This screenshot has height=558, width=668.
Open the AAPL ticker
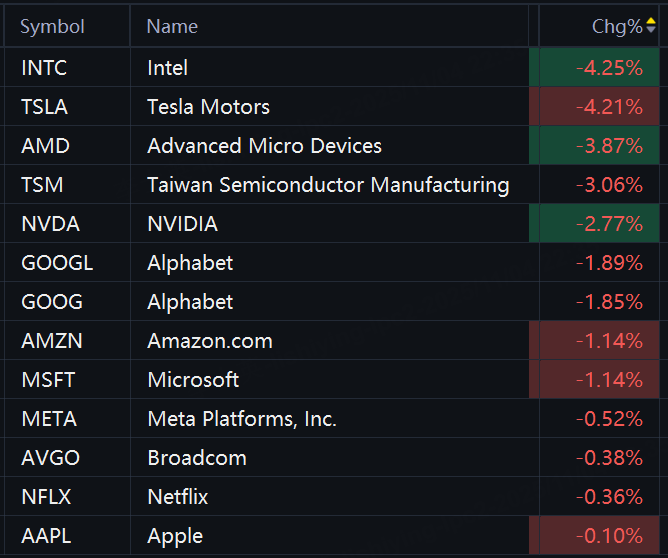coord(46,536)
